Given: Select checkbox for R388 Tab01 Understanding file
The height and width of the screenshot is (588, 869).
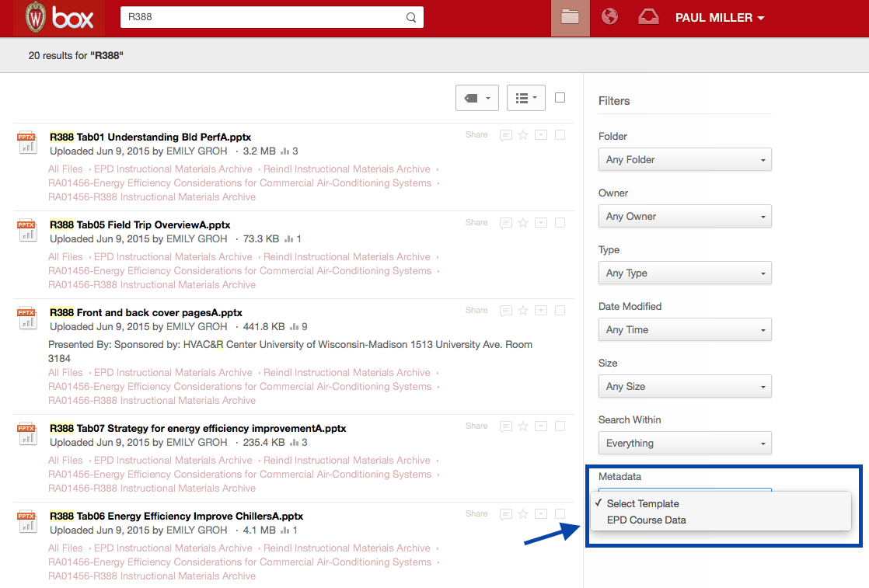Looking at the screenshot, I should [560, 134].
